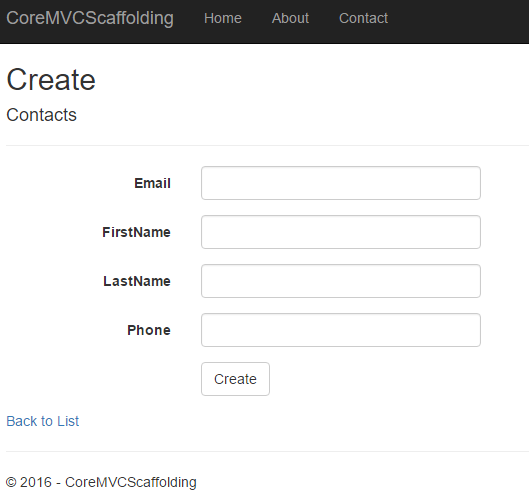Viewport: 529px width, 497px height.
Task: Select the Contact nav item
Action: [363, 18]
